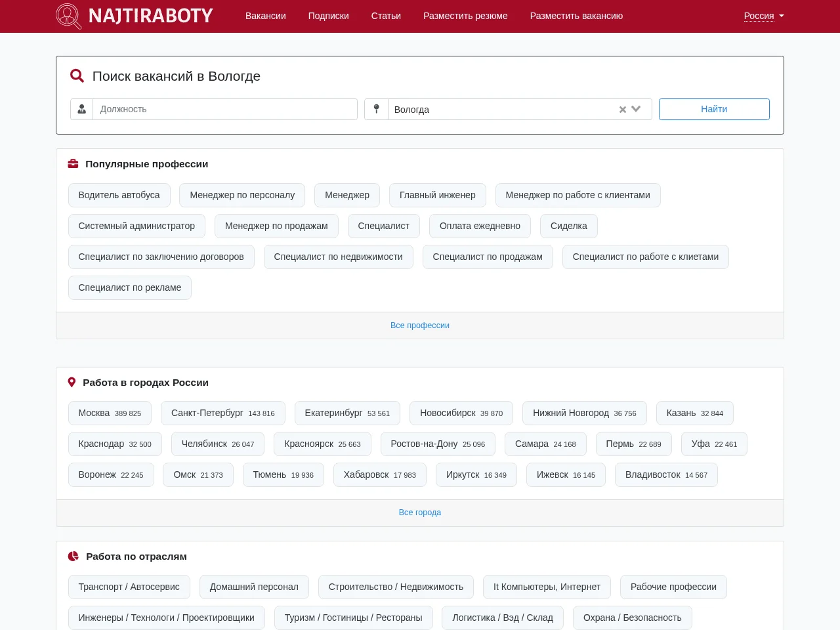
Task: Open the Вакансии menu item
Action: coord(266,16)
